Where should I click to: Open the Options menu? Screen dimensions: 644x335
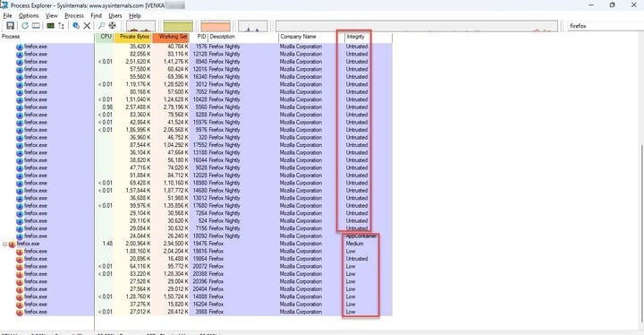point(29,15)
